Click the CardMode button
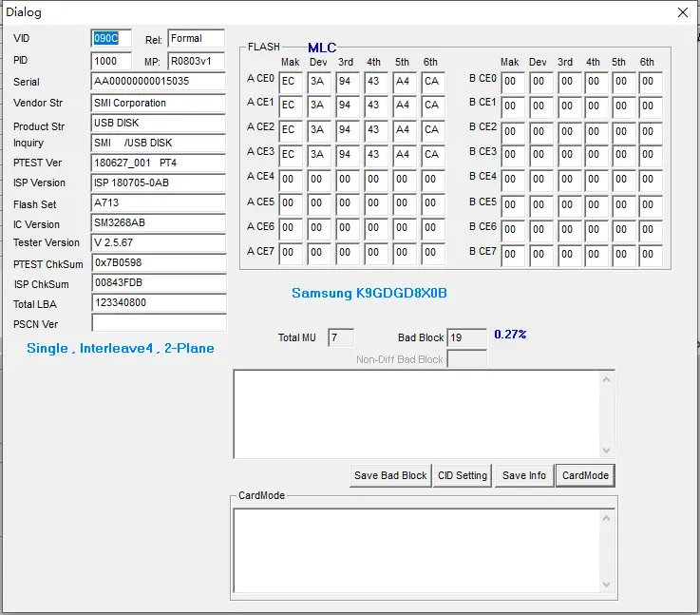Screen dimensions: 700x615 pyautogui.click(x=585, y=475)
